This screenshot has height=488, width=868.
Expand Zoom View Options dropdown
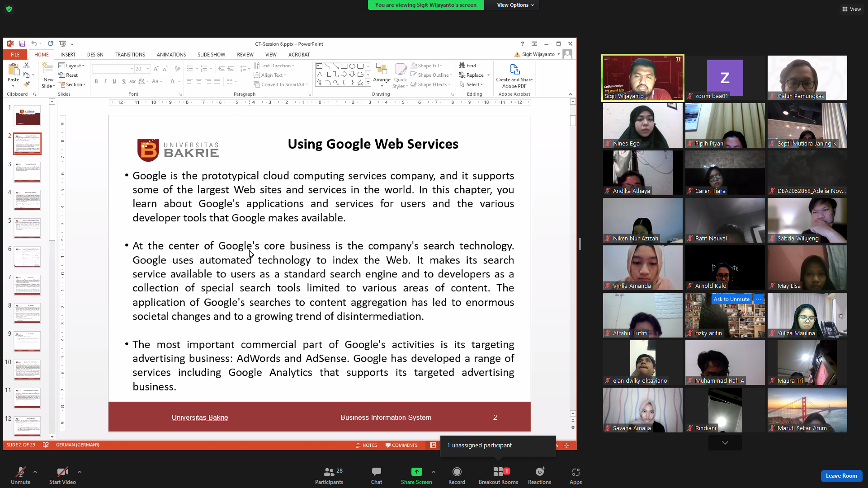click(x=515, y=5)
